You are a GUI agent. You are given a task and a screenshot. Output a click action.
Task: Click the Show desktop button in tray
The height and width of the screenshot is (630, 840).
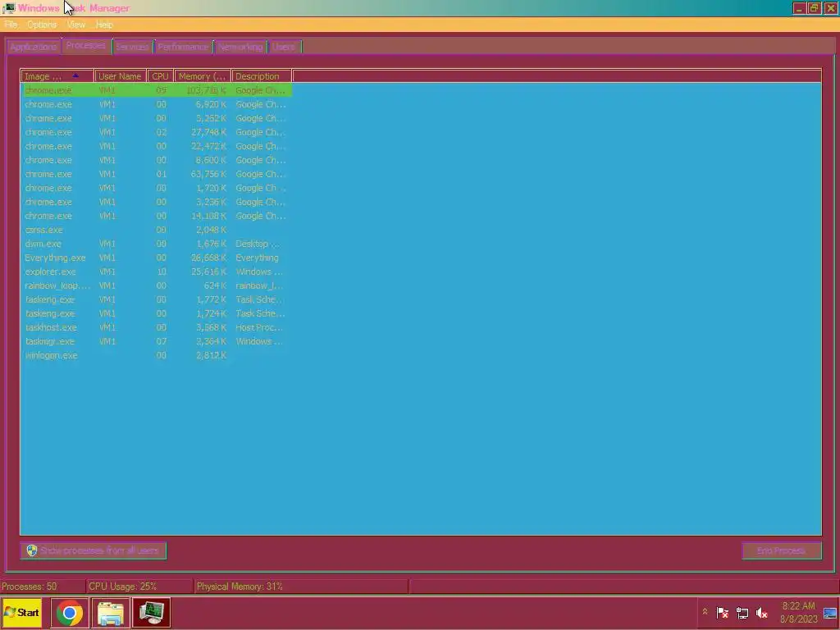click(x=830, y=613)
